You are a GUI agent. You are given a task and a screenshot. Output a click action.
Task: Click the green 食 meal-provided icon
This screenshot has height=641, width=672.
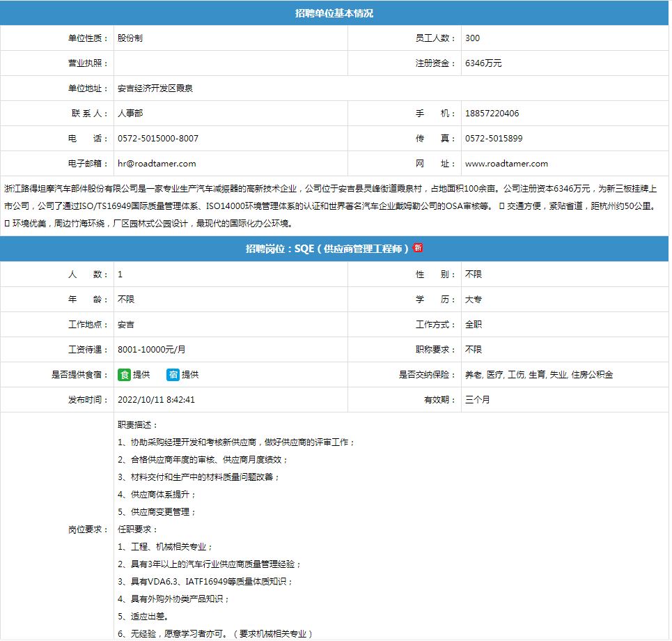tap(124, 375)
